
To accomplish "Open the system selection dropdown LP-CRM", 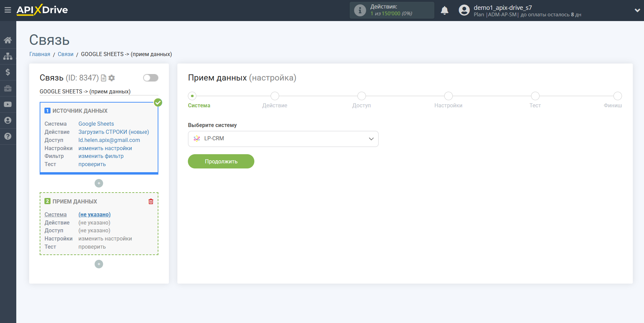I will coord(283,139).
